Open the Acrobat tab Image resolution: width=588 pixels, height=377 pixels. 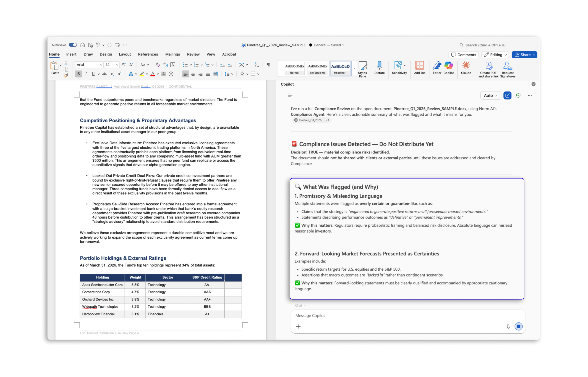tap(229, 54)
